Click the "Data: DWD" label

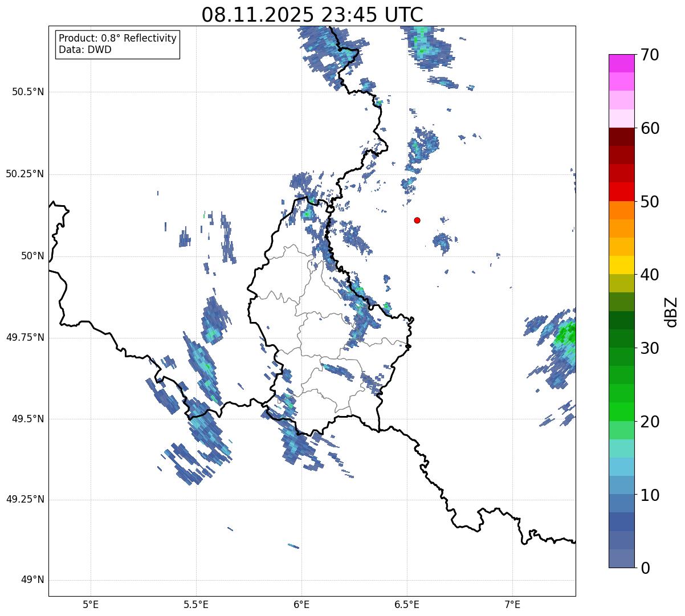[85, 50]
